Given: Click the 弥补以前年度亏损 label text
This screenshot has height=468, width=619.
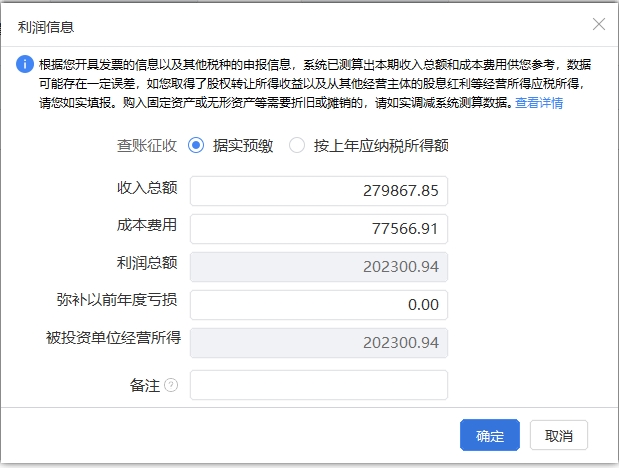Looking at the screenshot, I should [x=117, y=300].
